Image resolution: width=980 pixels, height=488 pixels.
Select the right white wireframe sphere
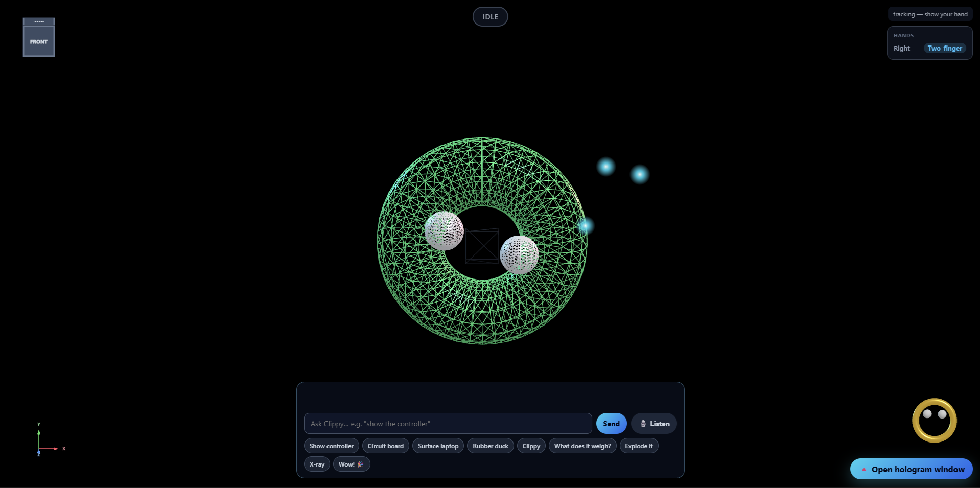pos(519,255)
